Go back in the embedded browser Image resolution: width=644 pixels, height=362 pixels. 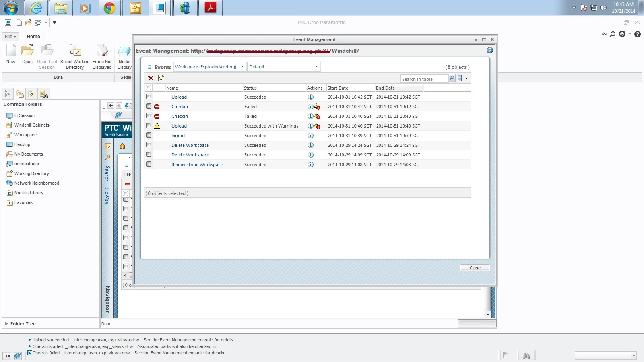click(x=111, y=105)
